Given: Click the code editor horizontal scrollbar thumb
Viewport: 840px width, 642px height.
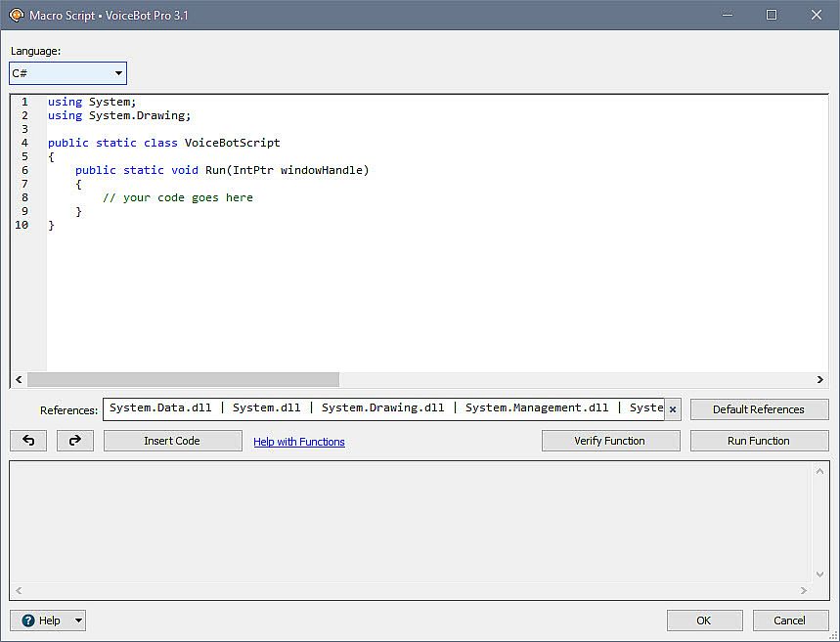Looking at the screenshot, I should pos(182,379).
